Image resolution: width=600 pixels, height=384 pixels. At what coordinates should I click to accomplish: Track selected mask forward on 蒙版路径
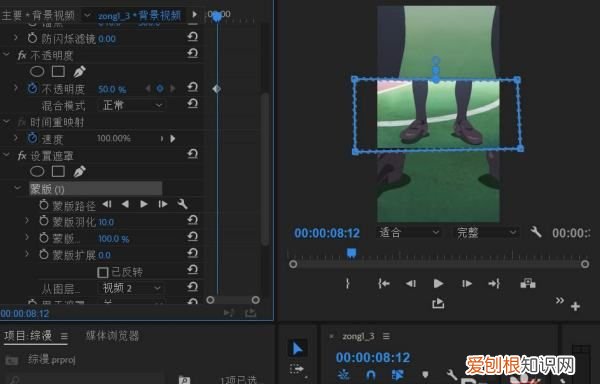(144, 204)
